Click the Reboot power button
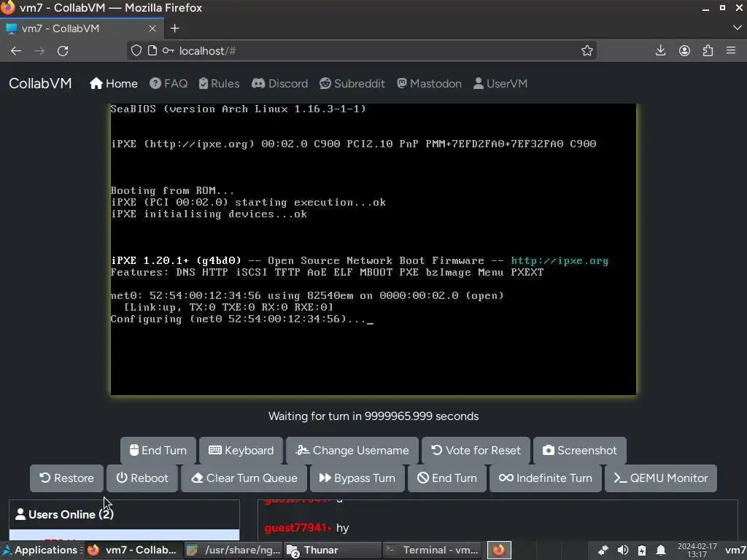The height and width of the screenshot is (560, 747). (x=142, y=478)
